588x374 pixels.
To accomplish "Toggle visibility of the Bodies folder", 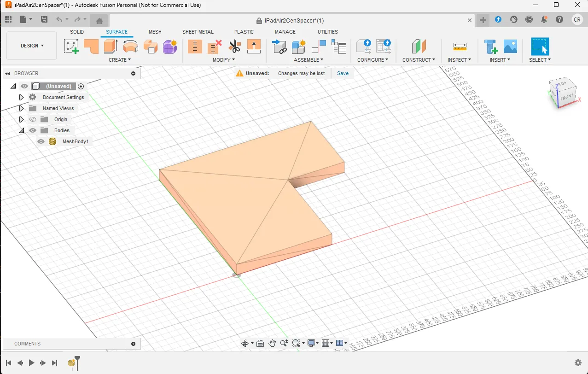I will coord(33,130).
